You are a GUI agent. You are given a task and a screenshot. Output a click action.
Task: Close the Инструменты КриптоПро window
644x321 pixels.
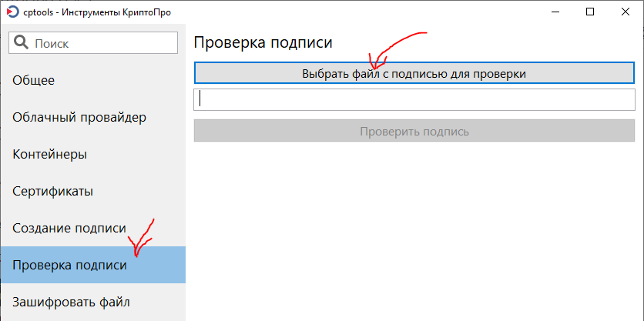[625, 12]
